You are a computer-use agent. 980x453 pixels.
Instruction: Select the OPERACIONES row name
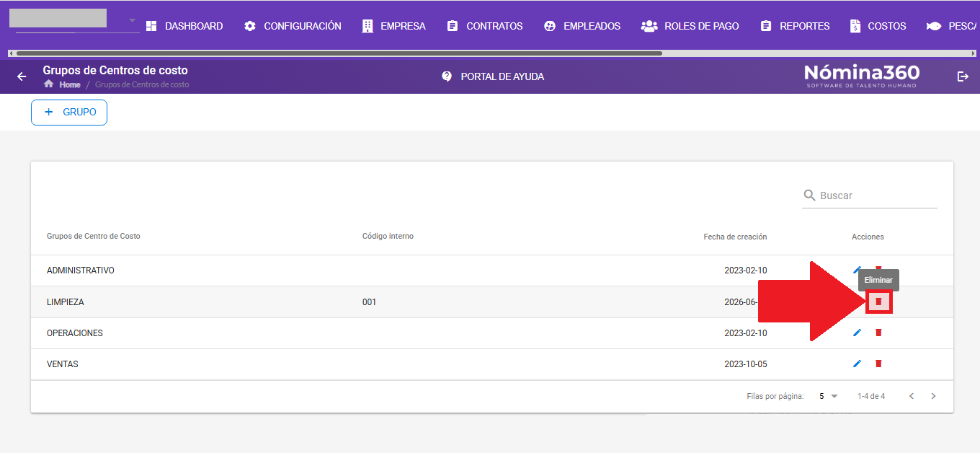pos(75,333)
